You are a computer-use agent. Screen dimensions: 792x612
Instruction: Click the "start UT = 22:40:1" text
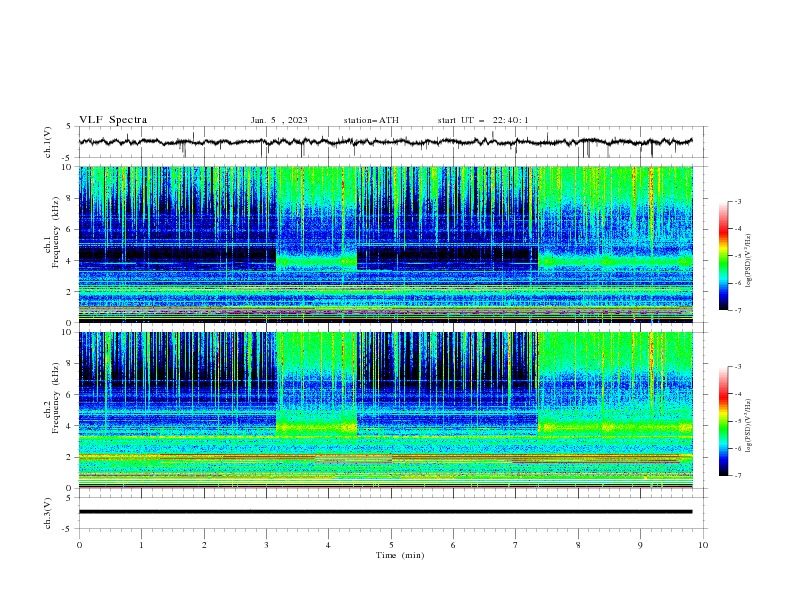point(483,120)
